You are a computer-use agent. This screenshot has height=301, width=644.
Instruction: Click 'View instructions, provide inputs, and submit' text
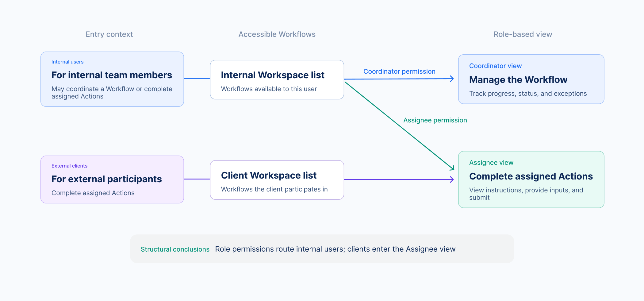pos(526,194)
